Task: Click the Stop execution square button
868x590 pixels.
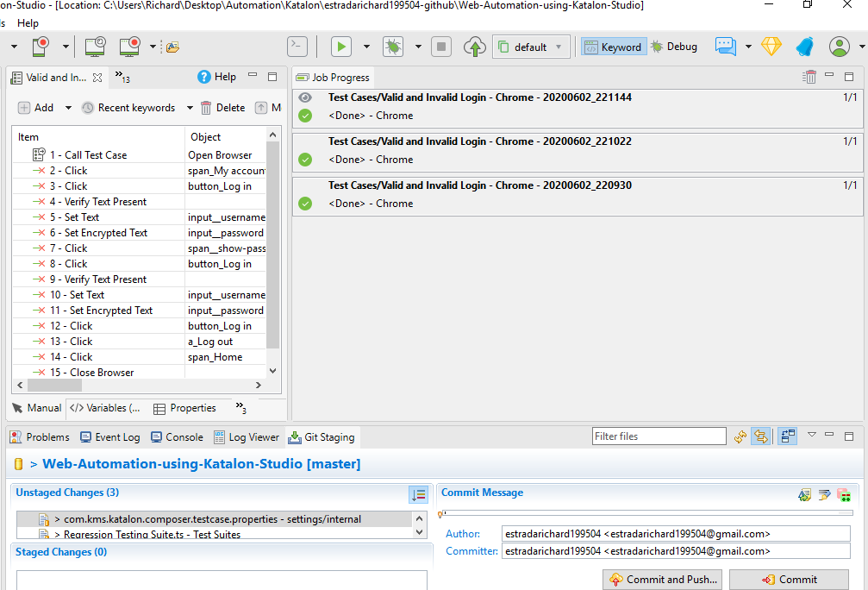Action: pos(441,47)
